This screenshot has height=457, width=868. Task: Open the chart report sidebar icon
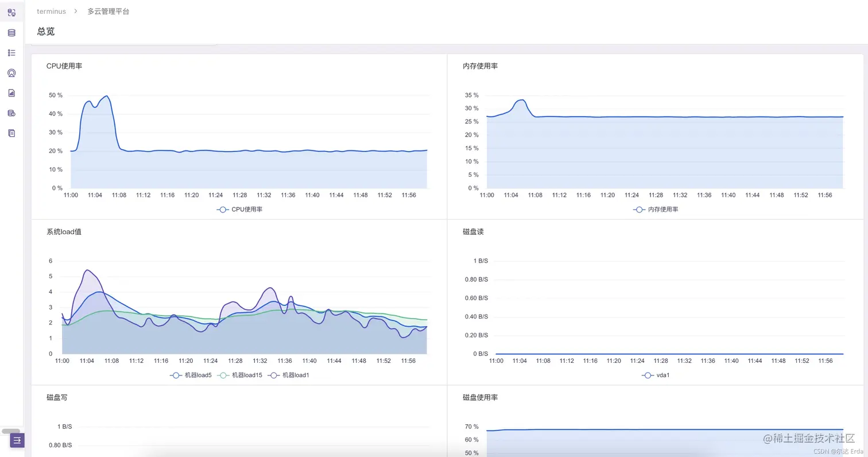(x=11, y=93)
